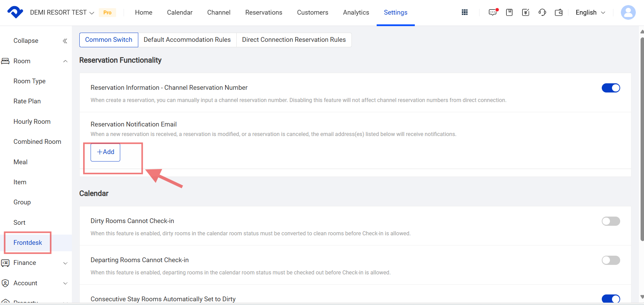Enable Dirty Rooms Cannot Check-in
The height and width of the screenshot is (305, 644).
click(x=611, y=221)
